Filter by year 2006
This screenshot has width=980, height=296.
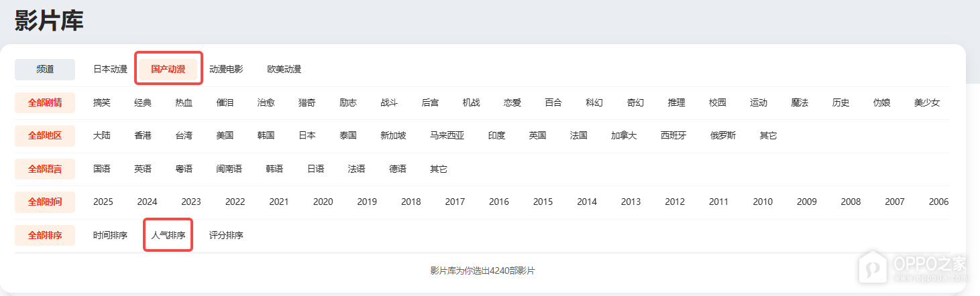pyautogui.click(x=939, y=202)
